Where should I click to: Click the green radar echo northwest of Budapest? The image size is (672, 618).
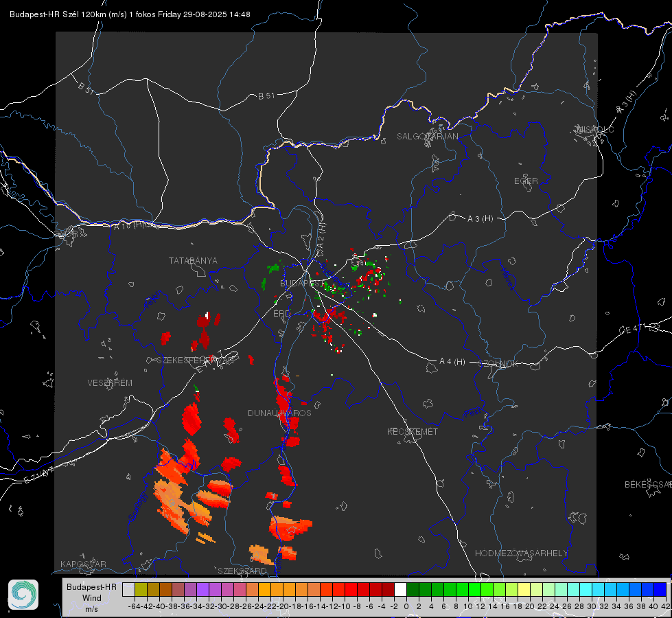[273, 268]
